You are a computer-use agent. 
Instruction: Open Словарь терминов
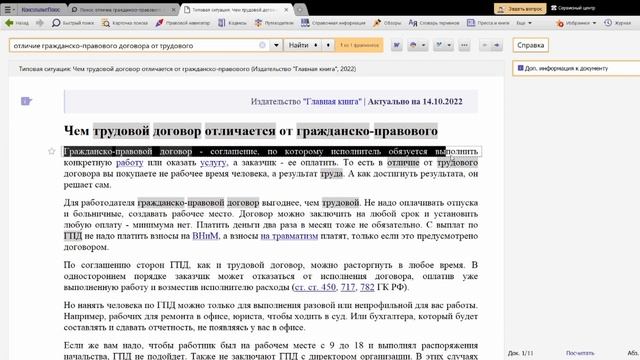434,23
